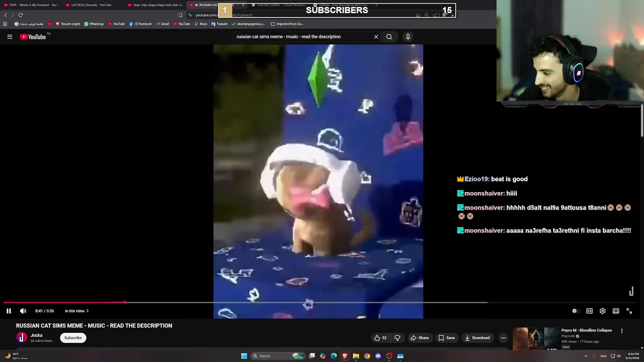Switch to the LUZ ROJA (Slowed) tab

pyautogui.click(x=93, y=5)
